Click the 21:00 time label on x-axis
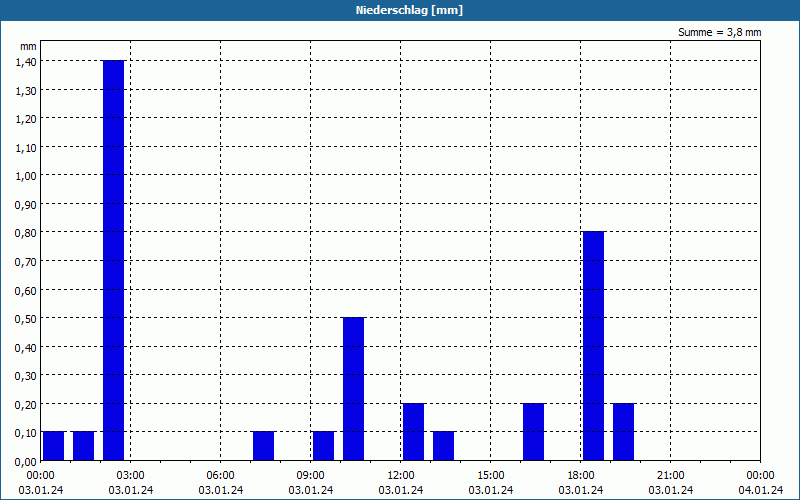 point(670,476)
